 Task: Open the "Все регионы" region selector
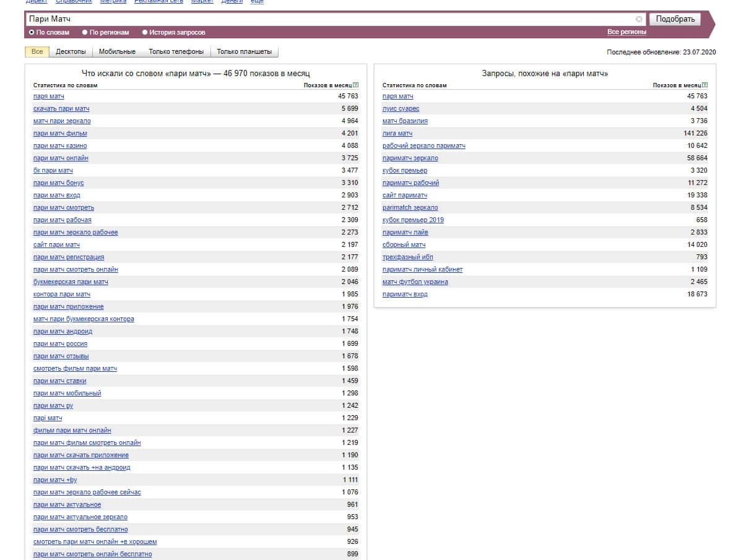tap(626, 32)
